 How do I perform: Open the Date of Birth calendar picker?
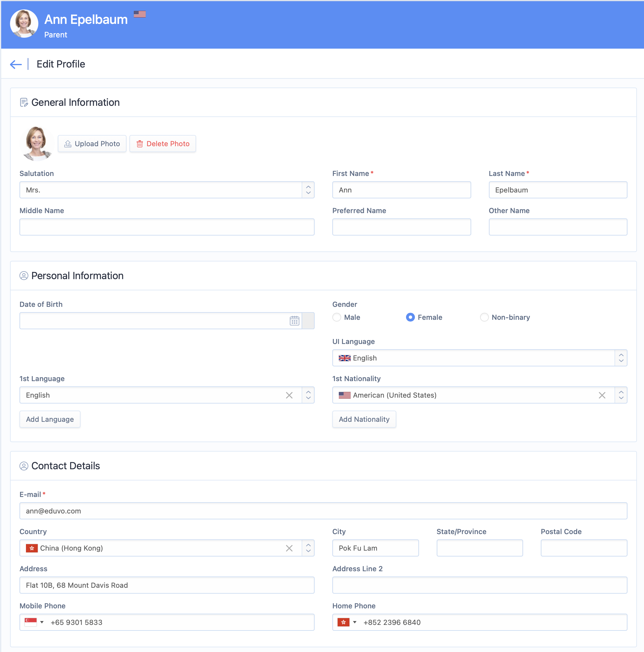coord(294,321)
